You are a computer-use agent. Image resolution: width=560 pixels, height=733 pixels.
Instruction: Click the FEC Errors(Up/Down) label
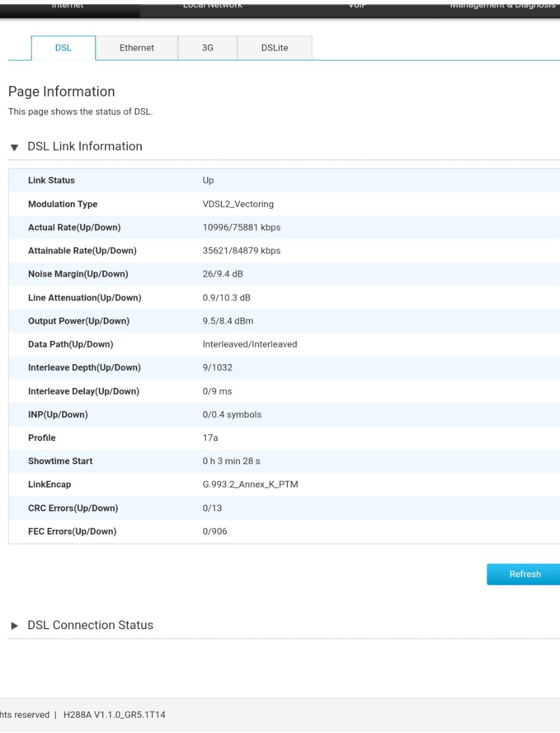pos(72,531)
